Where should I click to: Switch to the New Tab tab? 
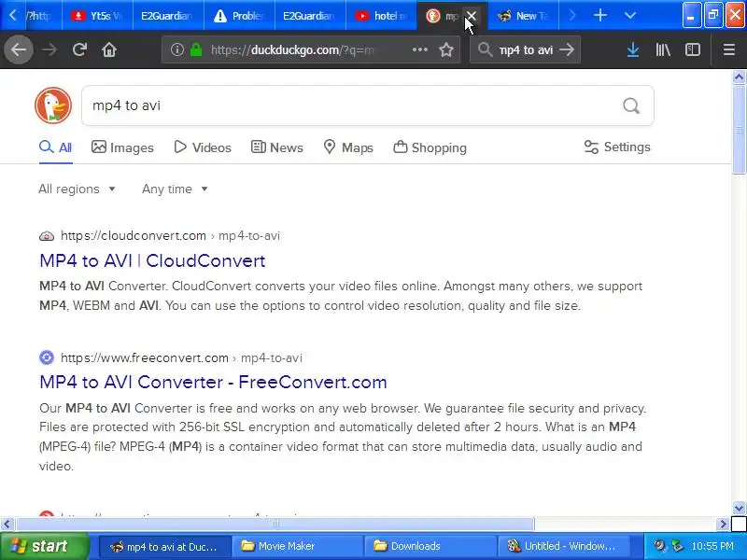coord(523,16)
